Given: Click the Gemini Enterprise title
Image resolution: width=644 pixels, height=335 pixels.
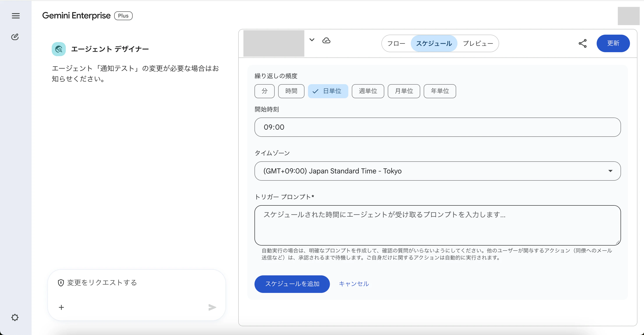Looking at the screenshot, I should pos(76,16).
